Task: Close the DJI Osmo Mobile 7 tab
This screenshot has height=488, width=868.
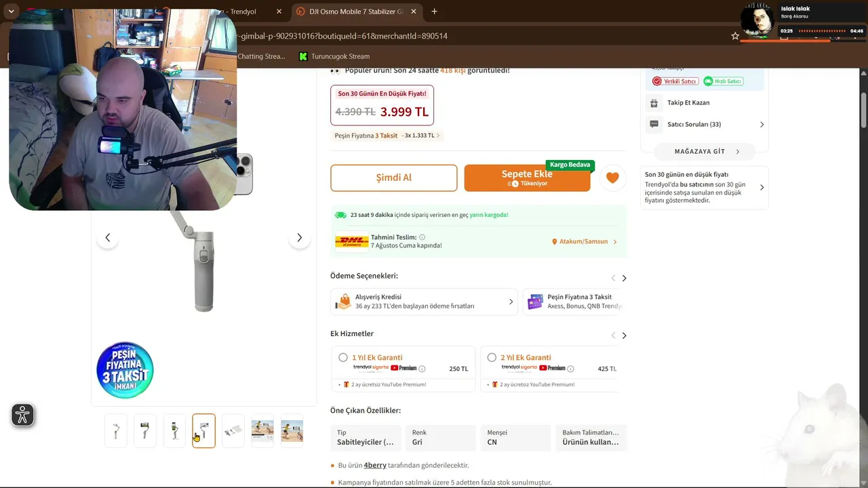Action: (x=414, y=12)
